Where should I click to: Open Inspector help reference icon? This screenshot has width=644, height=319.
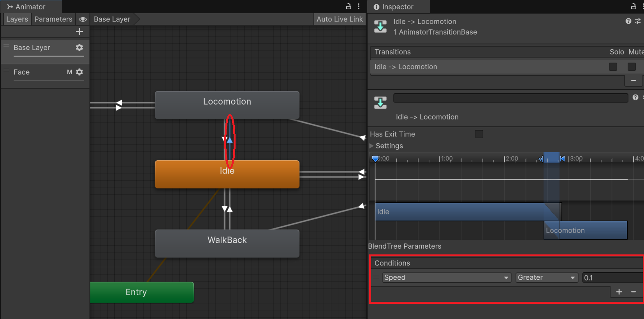click(628, 21)
